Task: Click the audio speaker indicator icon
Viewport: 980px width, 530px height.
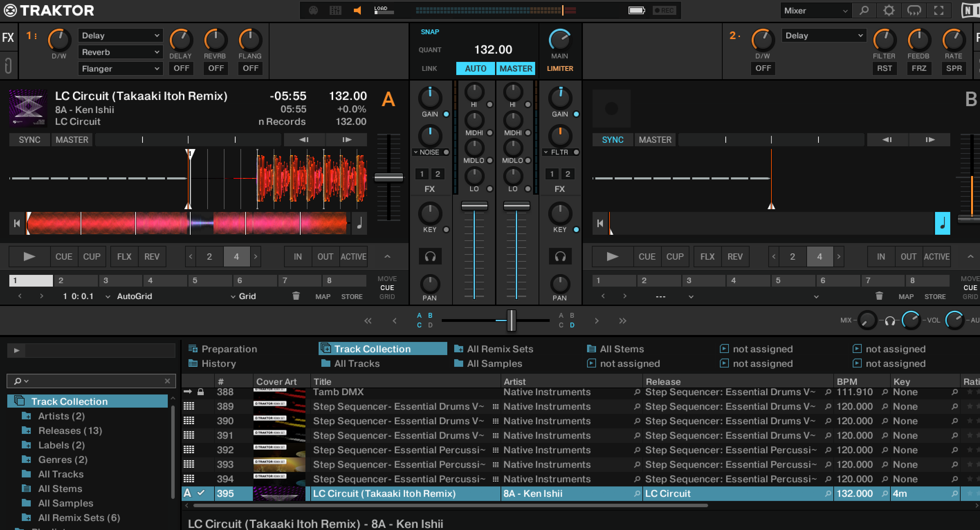Action: coord(357,10)
